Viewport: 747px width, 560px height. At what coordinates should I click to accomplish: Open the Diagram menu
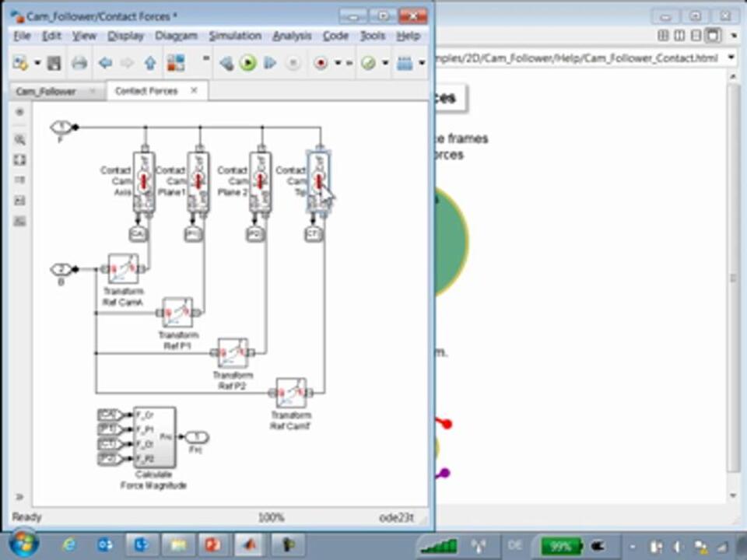[176, 36]
